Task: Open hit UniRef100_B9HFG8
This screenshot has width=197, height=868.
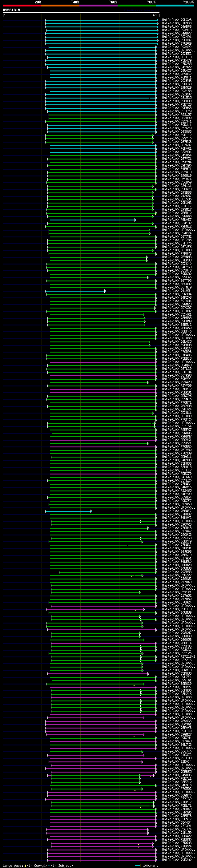Action: (x=177, y=84)
